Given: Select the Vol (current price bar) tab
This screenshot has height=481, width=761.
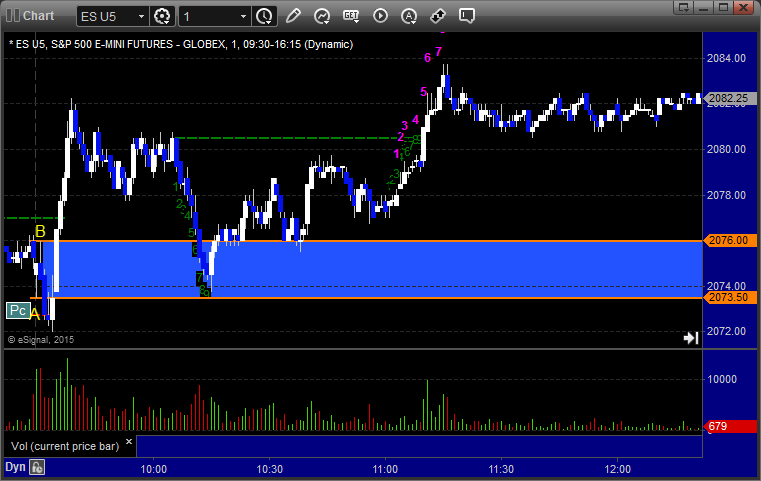Looking at the screenshot, I should [64, 445].
